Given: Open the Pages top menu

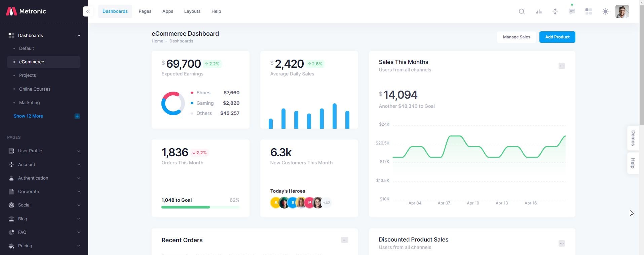Looking at the screenshot, I should click(x=145, y=11).
